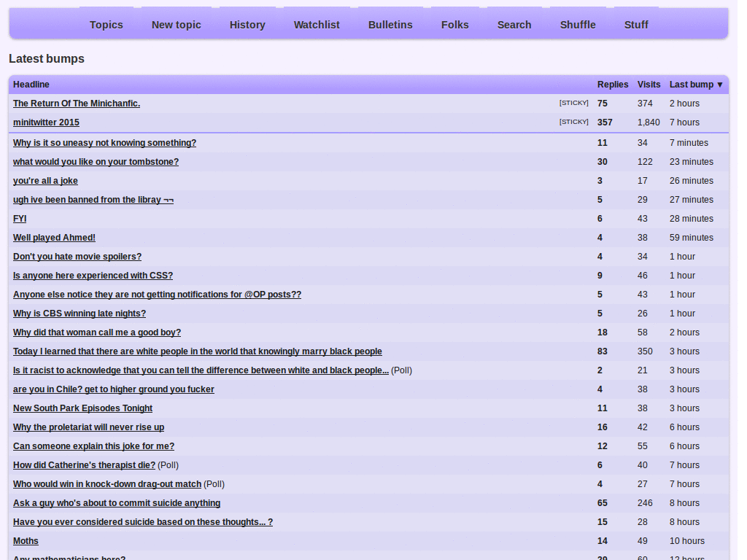Start a New topic
747x560 pixels.
click(176, 24)
